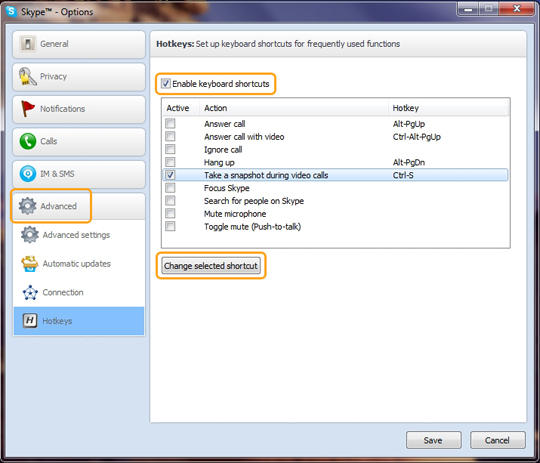Click the red Notifications flag icon
The width and height of the screenshot is (540, 463).
[27, 109]
